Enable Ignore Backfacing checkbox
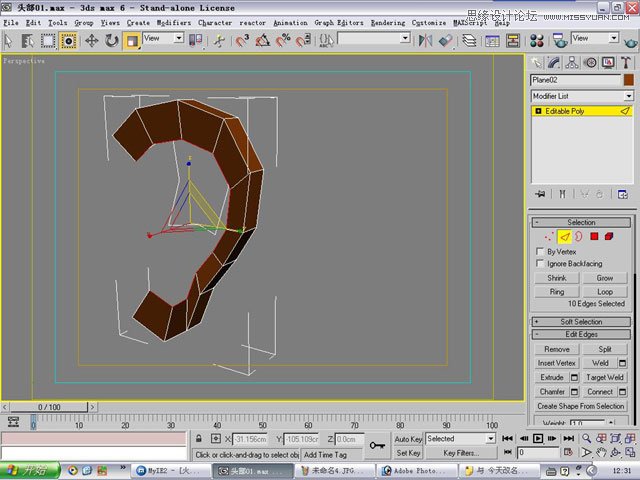This screenshot has height=480, width=640. (x=540, y=263)
